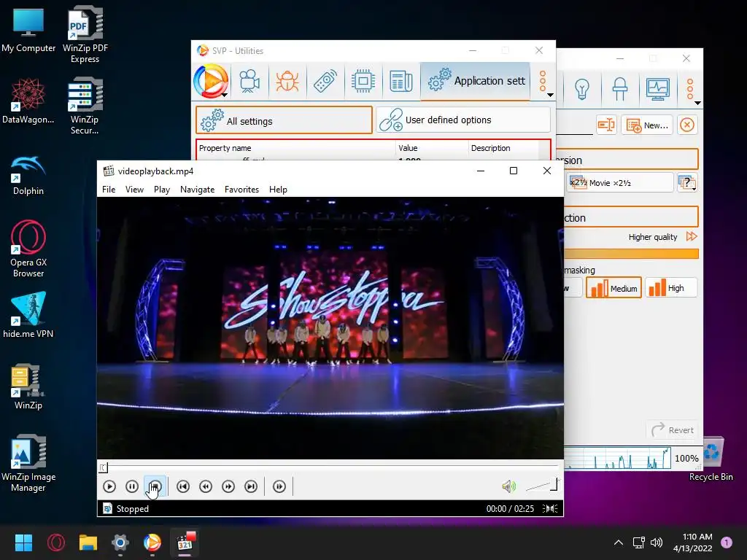Open the File menu in media player
The height and width of the screenshot is (560, 747).
(x=109, y=190)
